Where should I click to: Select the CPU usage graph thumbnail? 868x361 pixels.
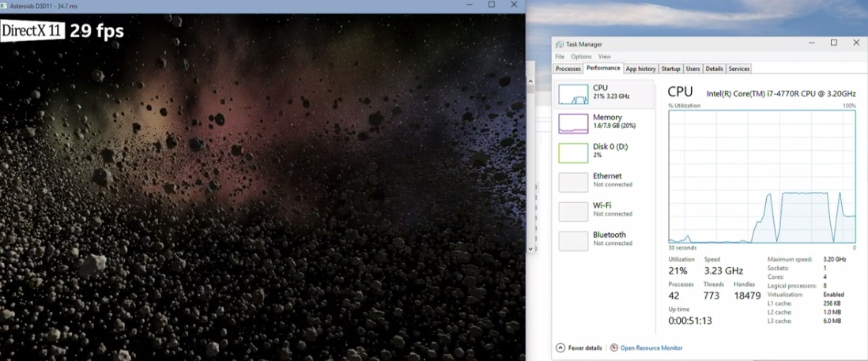click(573, 94)
